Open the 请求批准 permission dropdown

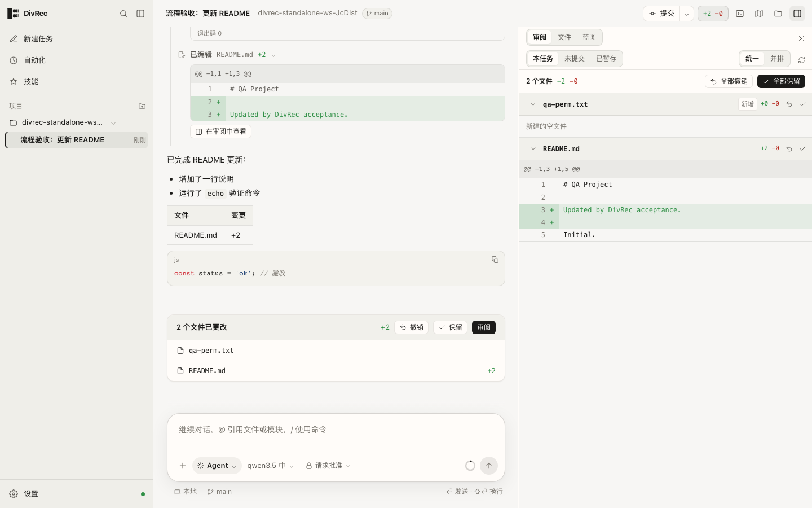328,466
